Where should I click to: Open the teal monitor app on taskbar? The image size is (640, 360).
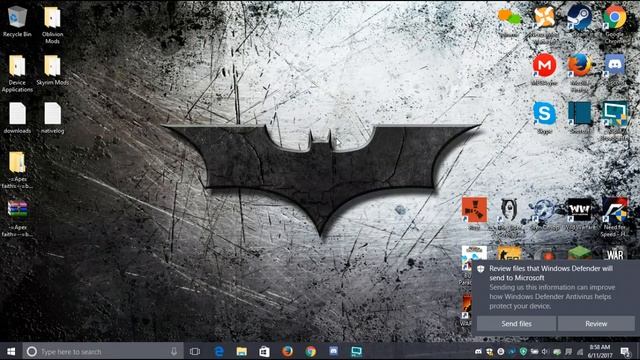[x=356, y=351]
